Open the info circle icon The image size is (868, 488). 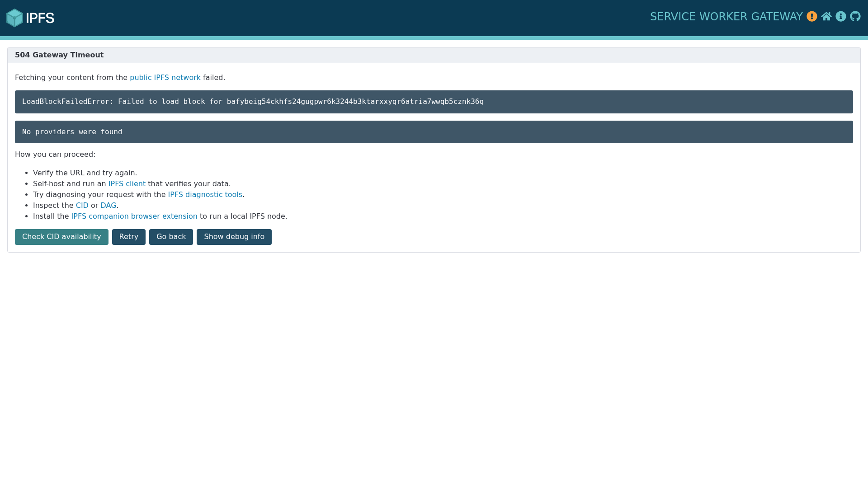841,17
